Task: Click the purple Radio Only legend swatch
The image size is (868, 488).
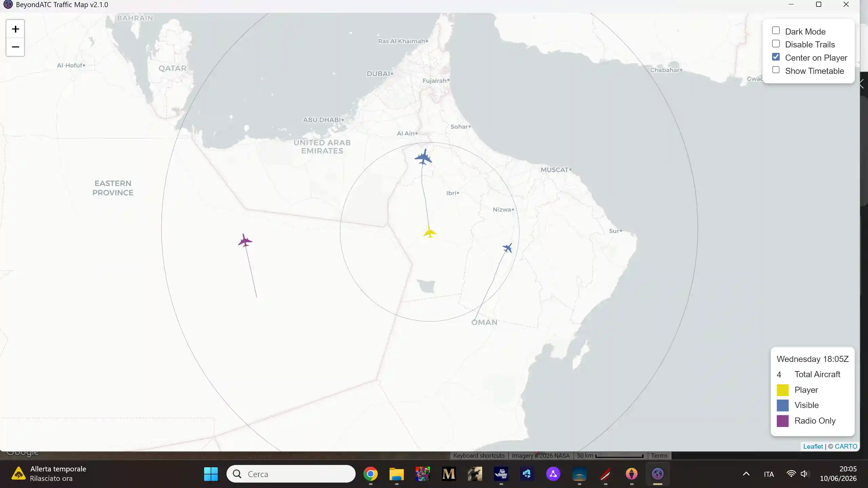Action: tap(783, 421)
